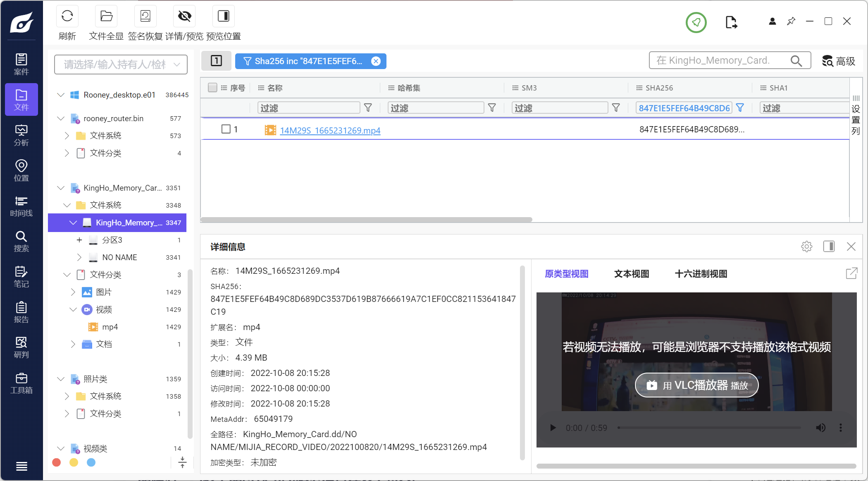Screen dimensions: 868x481
Task: Toggle the 详情/预览 eye icon
Action: tap(184, 16)
